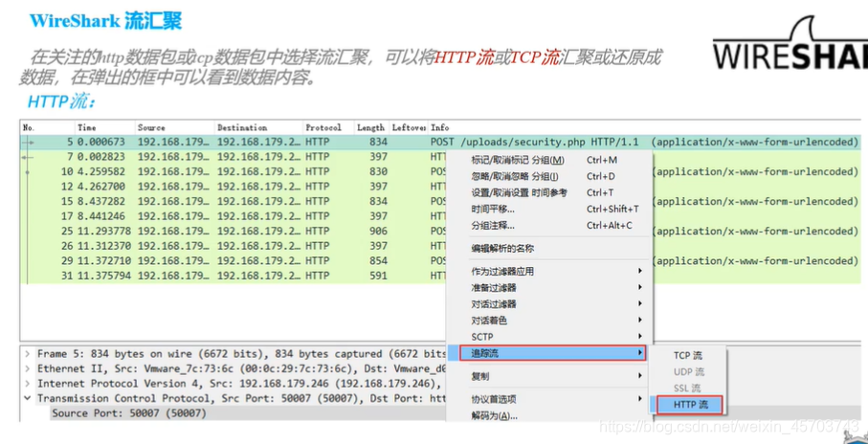The image size is (868, 444).
Task: Select Source Port: 50007 detail line
Action: pos(128,413)
